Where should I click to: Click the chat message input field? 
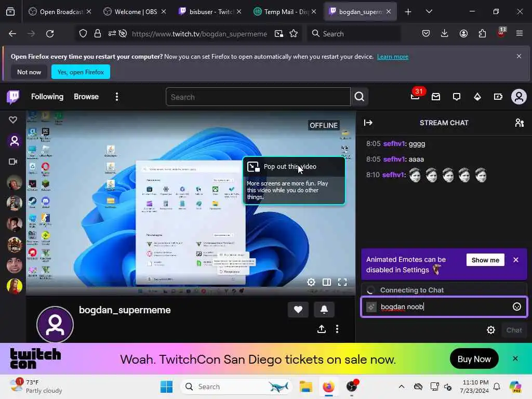click(444, 307)
